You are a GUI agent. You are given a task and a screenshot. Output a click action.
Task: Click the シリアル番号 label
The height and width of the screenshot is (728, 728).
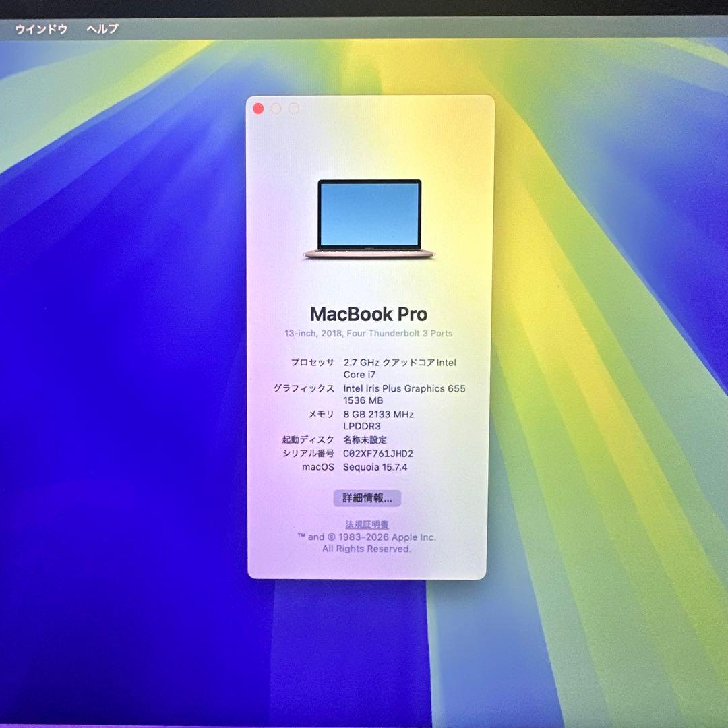[308, 454]
